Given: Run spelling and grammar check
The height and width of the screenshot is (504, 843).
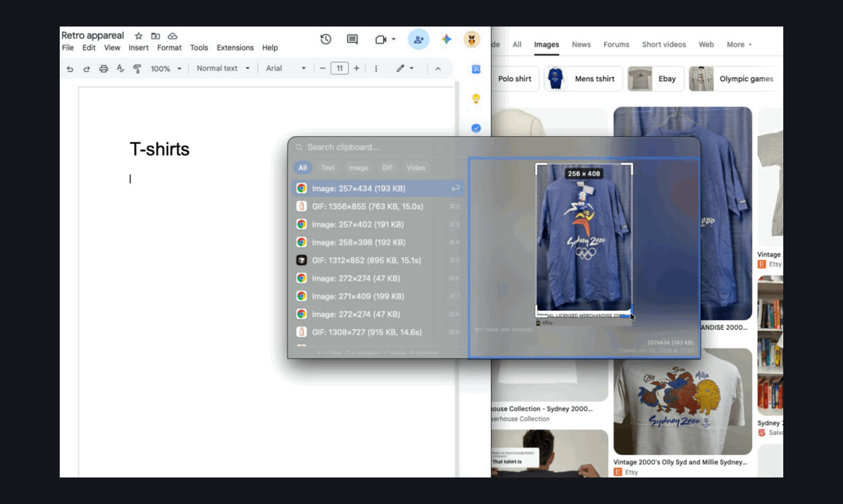Looking at the screenshot, I should pos(120,68).
